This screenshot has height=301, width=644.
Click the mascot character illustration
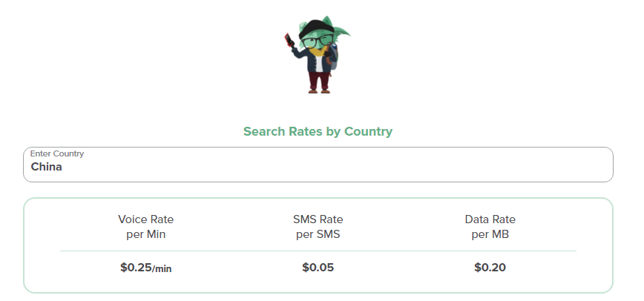318,52
